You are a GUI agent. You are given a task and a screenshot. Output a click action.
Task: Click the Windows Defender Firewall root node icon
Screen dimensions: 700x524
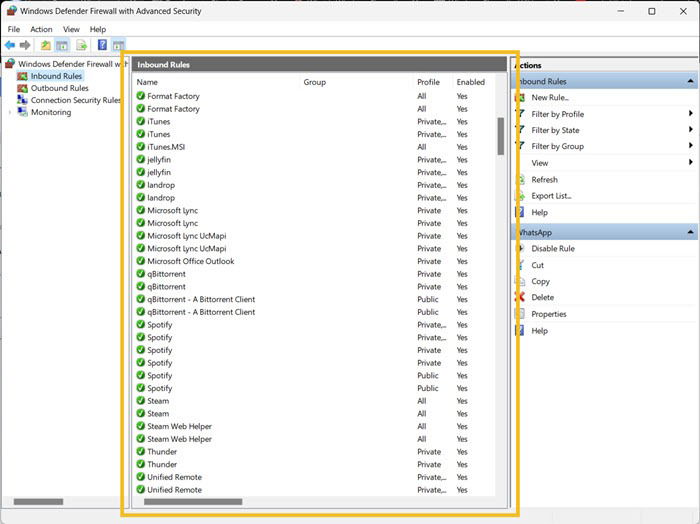tap(10, 64)
